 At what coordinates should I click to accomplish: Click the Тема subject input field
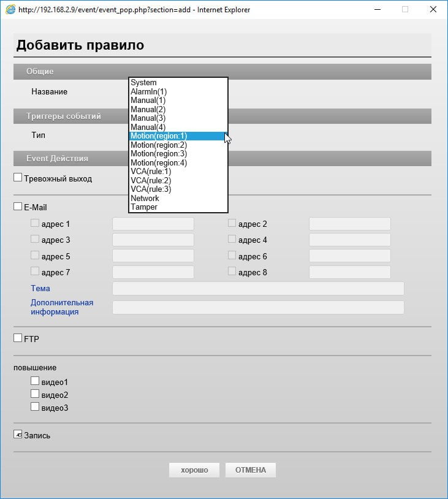coord(259,288)
